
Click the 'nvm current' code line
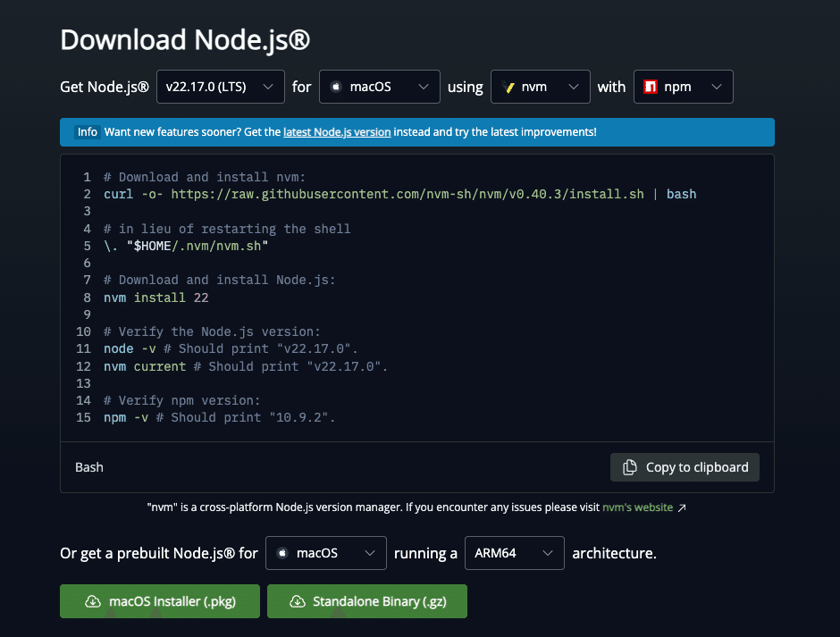pyautogui.click(x=246, y=366)
